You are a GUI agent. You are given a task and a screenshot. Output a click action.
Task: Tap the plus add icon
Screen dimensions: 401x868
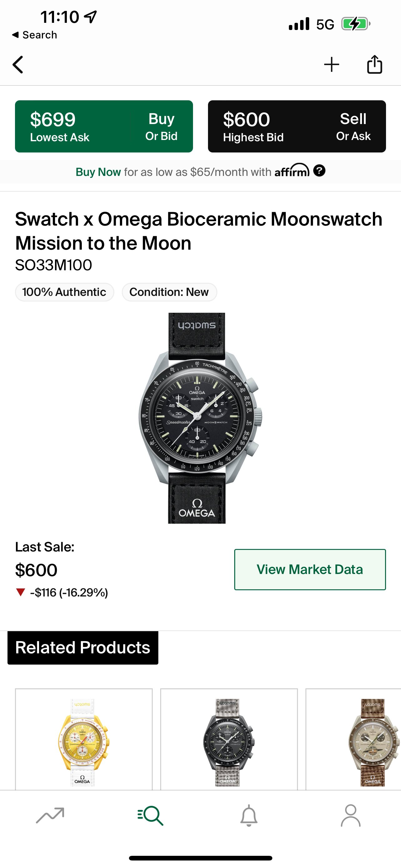[x=331, y=64]
